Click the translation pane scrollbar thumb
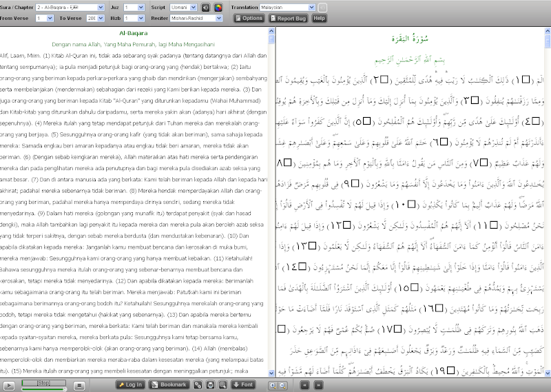Viewport: 551px width, 392px height. (x=271, y=39)
